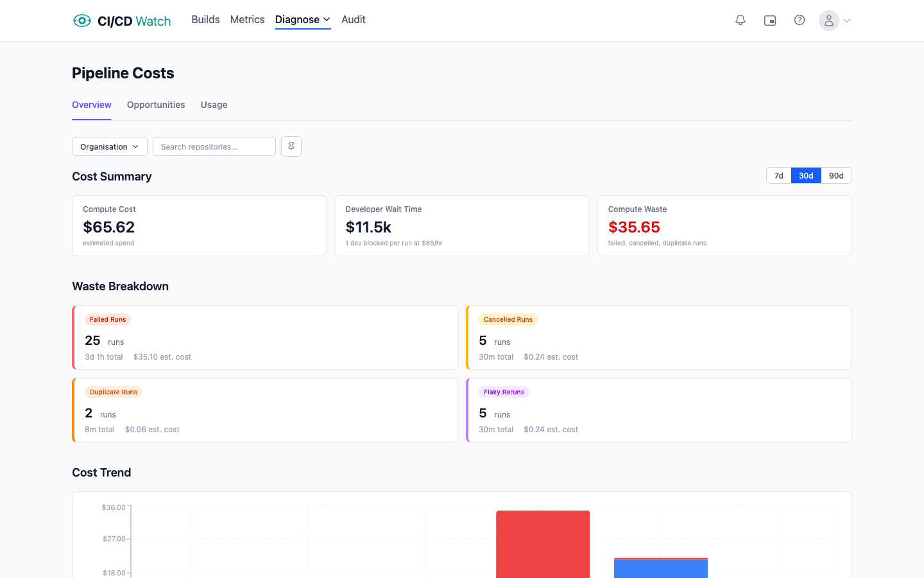Click the $36.00 axis label
Screen dimensions: 924x578
(114, 507)
